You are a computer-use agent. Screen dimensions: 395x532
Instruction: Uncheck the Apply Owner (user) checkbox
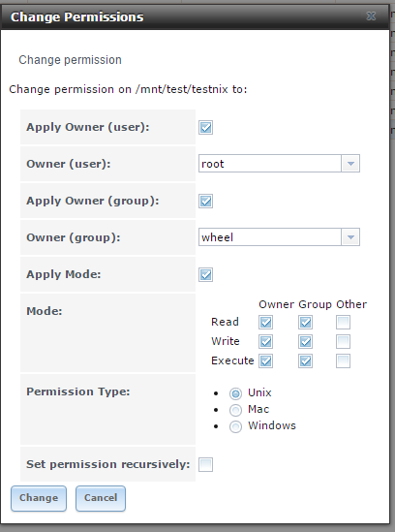click(205, 128)
